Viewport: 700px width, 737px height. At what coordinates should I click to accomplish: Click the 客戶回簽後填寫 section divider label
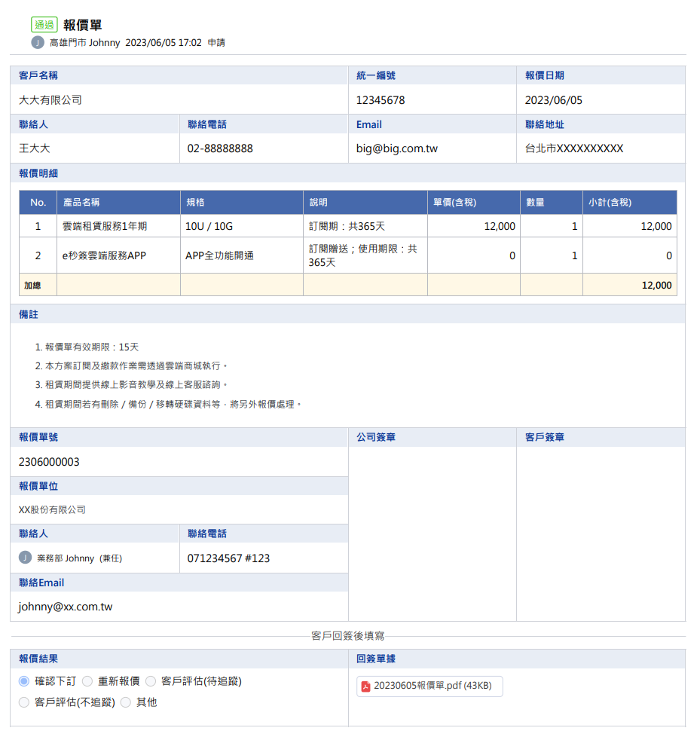348,636
